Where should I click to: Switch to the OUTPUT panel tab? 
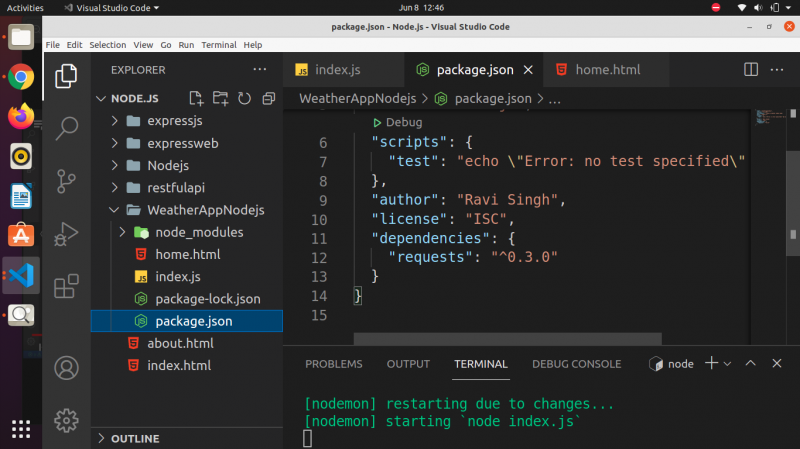(408, 364)
